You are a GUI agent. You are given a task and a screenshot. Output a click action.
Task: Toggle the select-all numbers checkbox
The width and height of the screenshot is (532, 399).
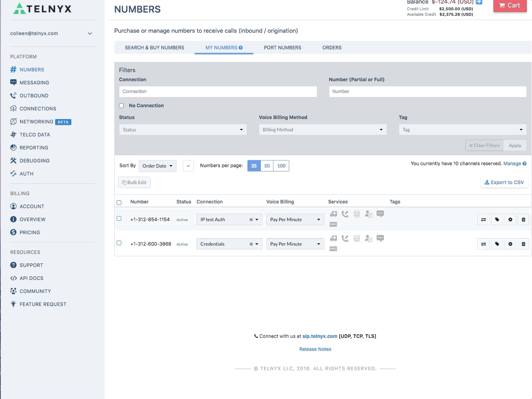click(119, 203)
